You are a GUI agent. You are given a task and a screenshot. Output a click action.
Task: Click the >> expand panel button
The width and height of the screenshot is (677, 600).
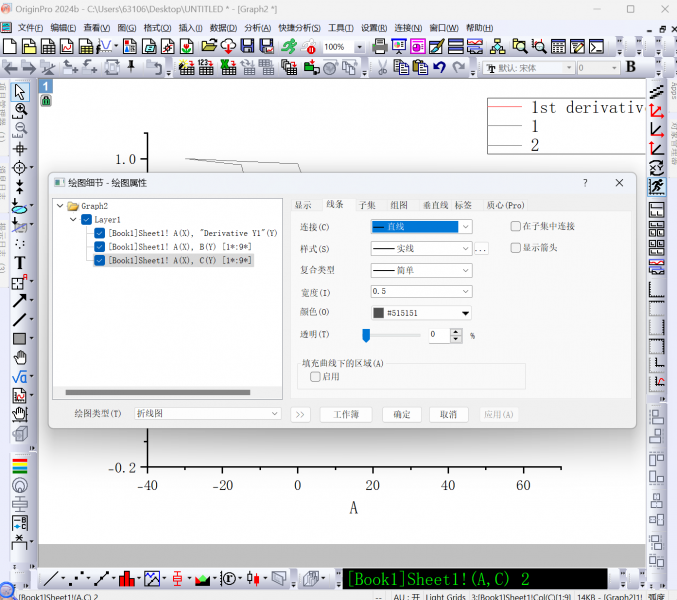(x=301, y=414)
